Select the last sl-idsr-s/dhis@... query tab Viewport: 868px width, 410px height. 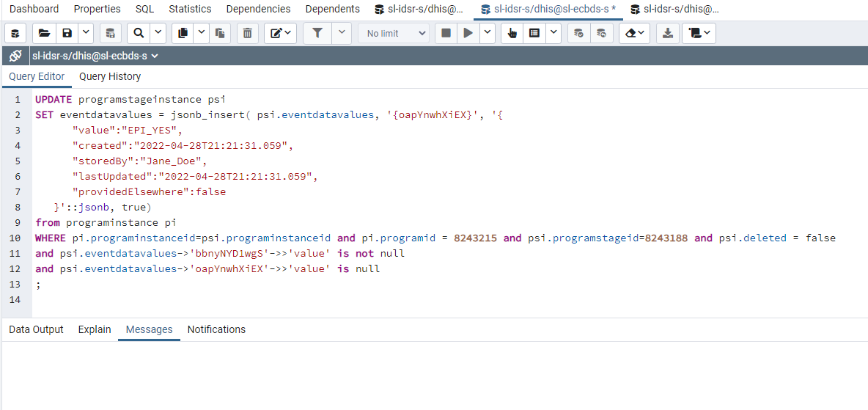coord(674,9)
